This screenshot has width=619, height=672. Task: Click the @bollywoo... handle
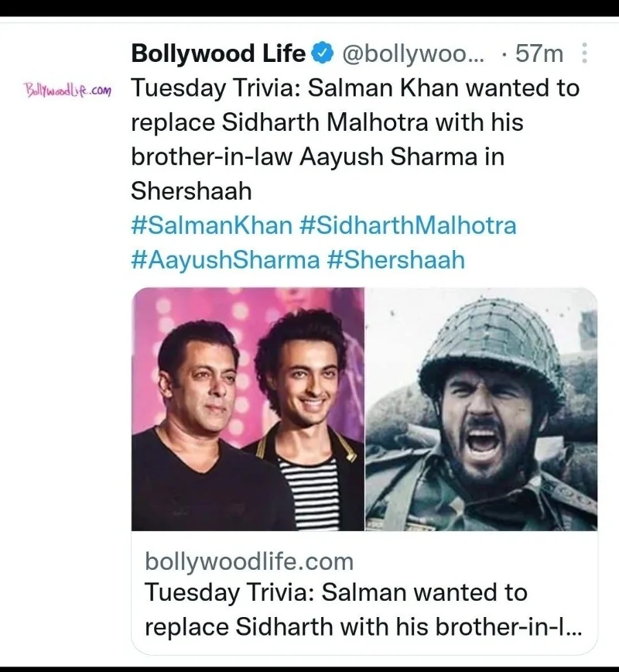pyautogui.click(x=412, y=54)
